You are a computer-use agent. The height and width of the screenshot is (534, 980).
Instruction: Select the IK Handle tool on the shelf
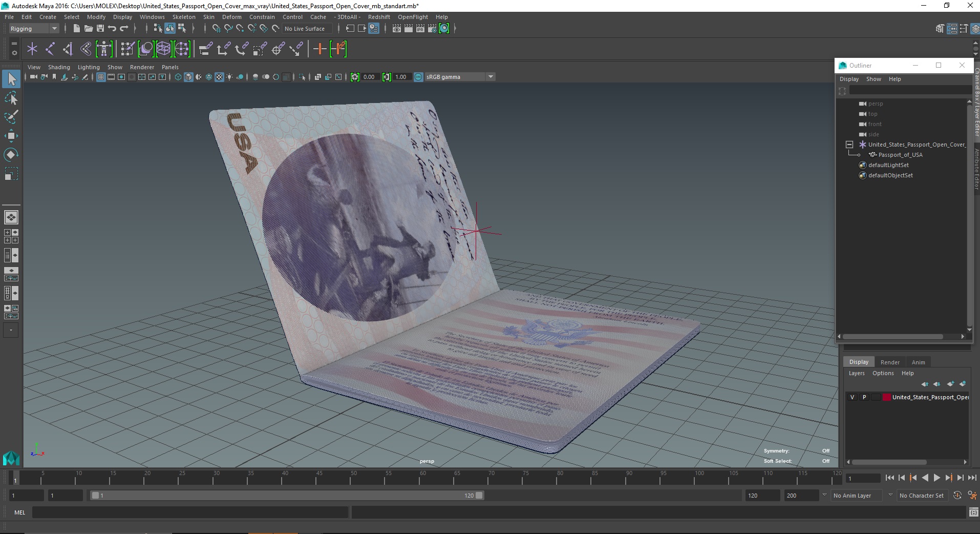[x=68, y=49]
